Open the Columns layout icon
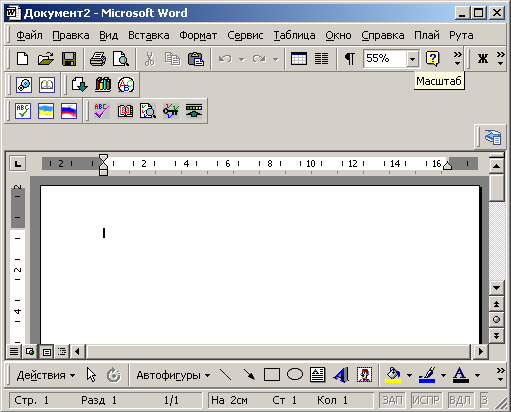This screenshot has width=511, height=412. click(322, 59)
